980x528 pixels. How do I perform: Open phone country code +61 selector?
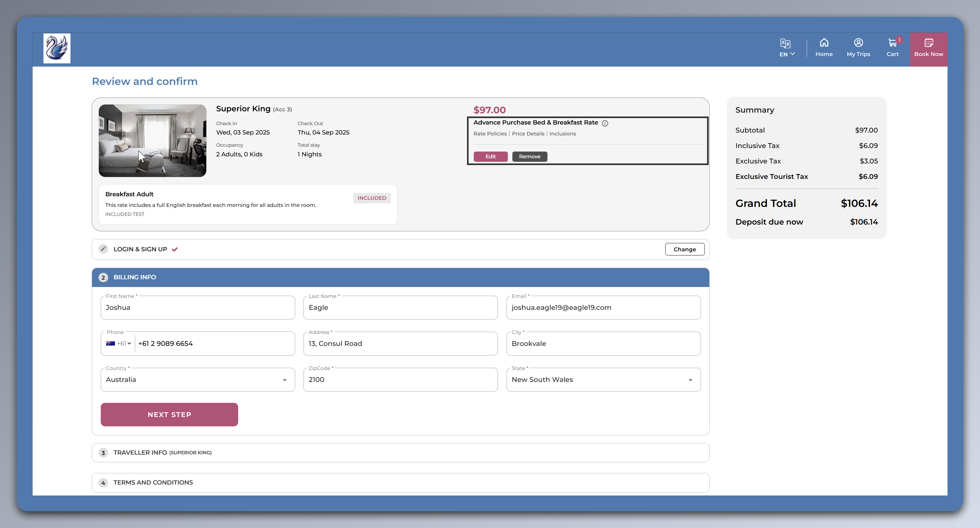click(119, 344)
